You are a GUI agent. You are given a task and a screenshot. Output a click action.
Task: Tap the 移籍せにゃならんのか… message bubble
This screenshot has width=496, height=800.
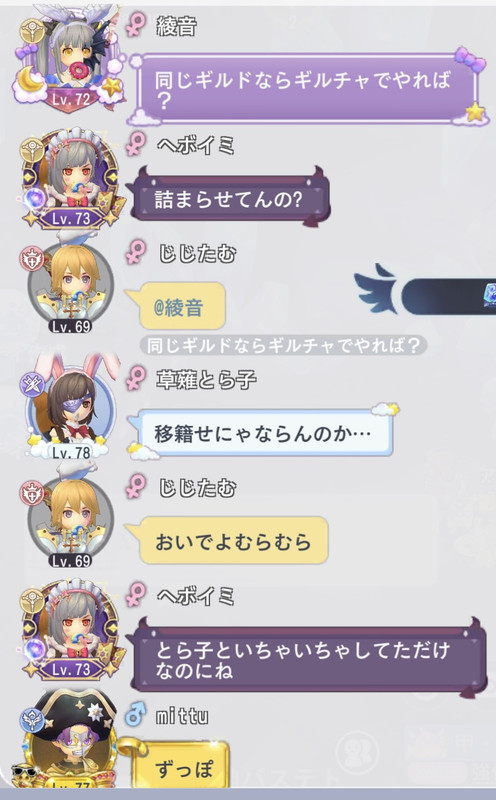click(x=261, y=433)
